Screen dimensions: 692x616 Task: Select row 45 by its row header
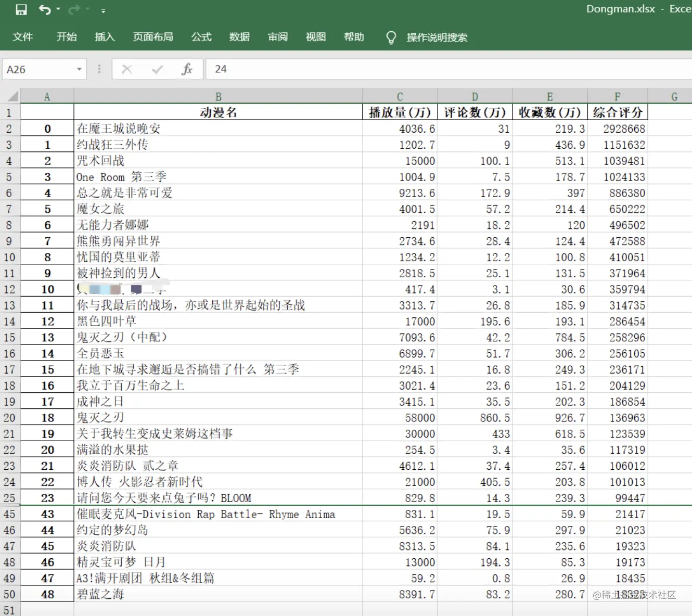9,514
